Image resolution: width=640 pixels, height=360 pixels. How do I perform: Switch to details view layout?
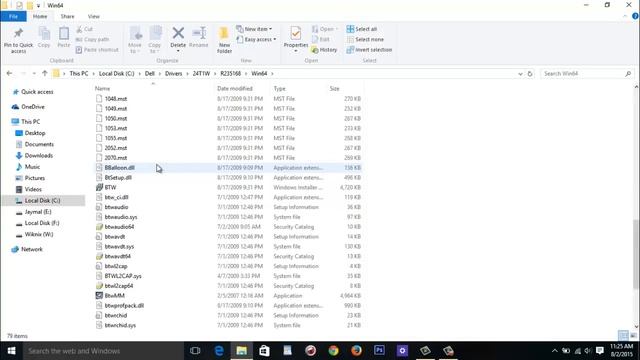pos(623,336)
